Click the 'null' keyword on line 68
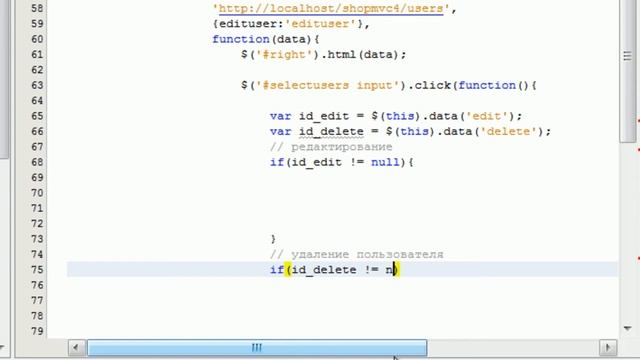 tap(385, 162)
